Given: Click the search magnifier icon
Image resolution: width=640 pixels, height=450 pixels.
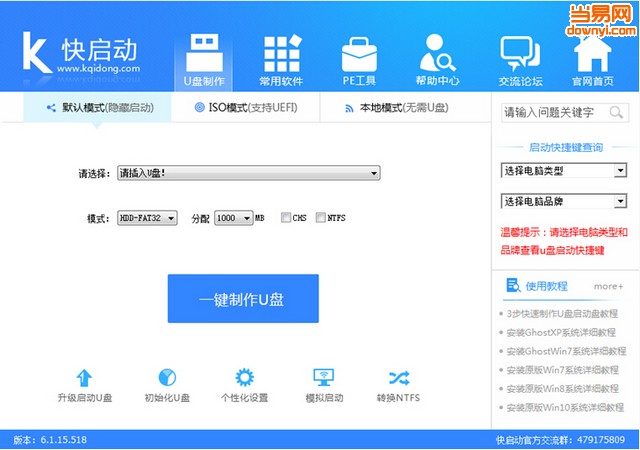Looking at the screenshot, I should pyautogui.click(x=616, y=112).
